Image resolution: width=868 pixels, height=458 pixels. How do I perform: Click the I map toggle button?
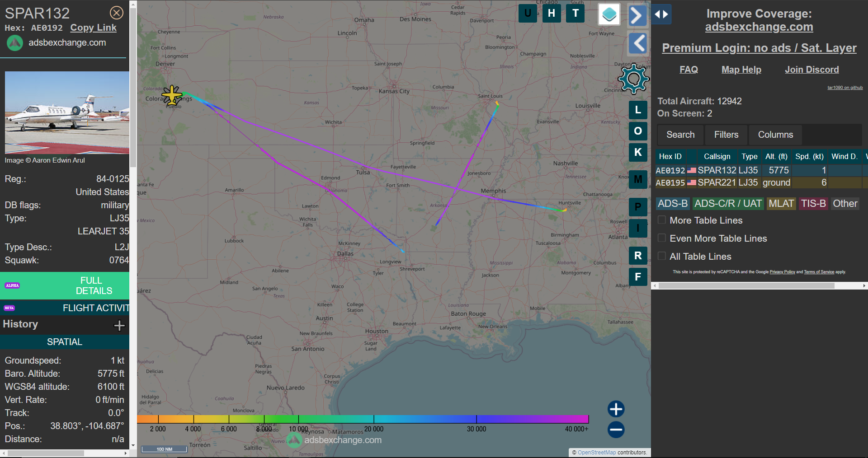click(638, 228)
